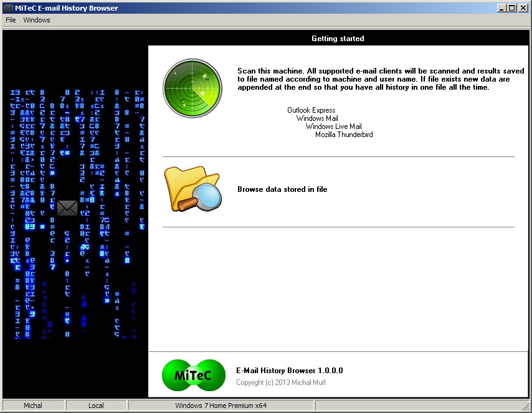The width and height of the screenshot is (532, 413).
Task: Click the envelope icon in matrix panel
Action: [x=67, y=208]
